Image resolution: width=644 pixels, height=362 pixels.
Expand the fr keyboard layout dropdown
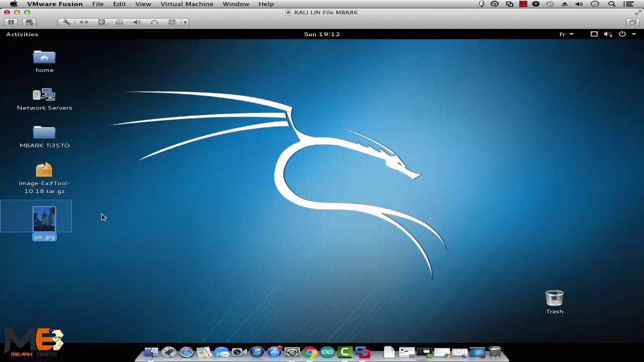pos(566,34)
